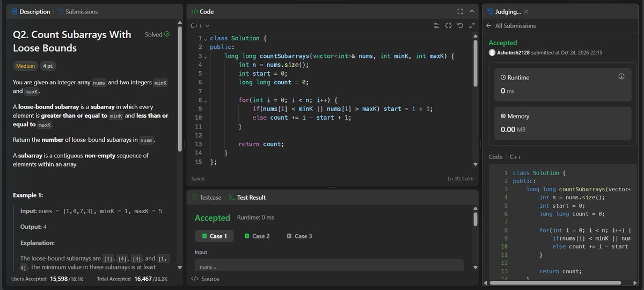Click the curly braces snippet icon

click(x=448, y=25)
